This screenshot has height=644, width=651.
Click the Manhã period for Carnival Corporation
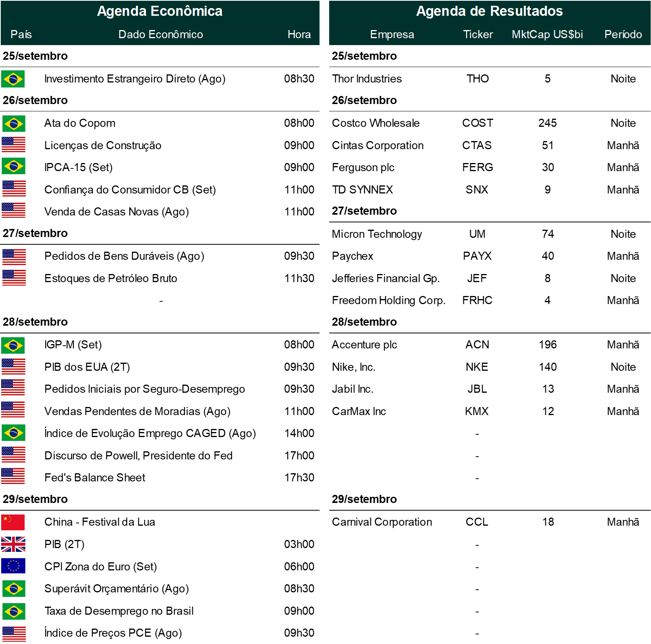623,522
